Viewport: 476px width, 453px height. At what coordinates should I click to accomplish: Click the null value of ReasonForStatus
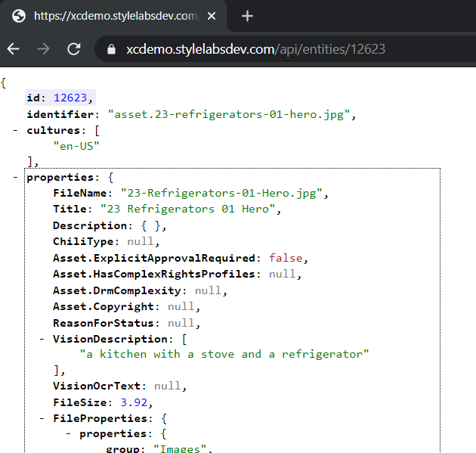(181, 323)
